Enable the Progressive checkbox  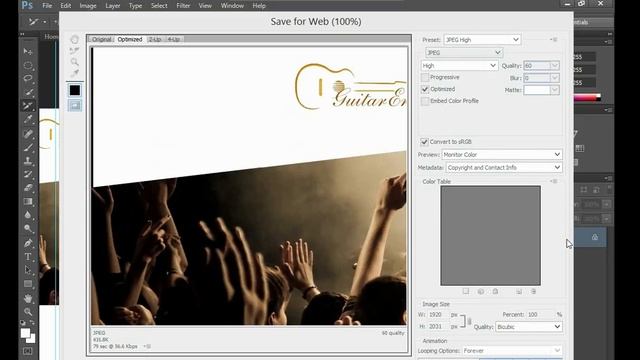click(425, 77)
